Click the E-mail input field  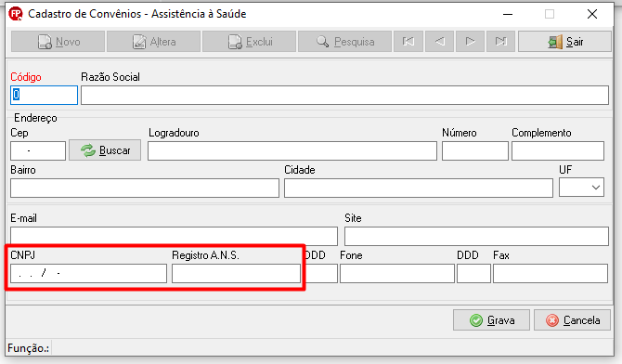click(175, 236)
